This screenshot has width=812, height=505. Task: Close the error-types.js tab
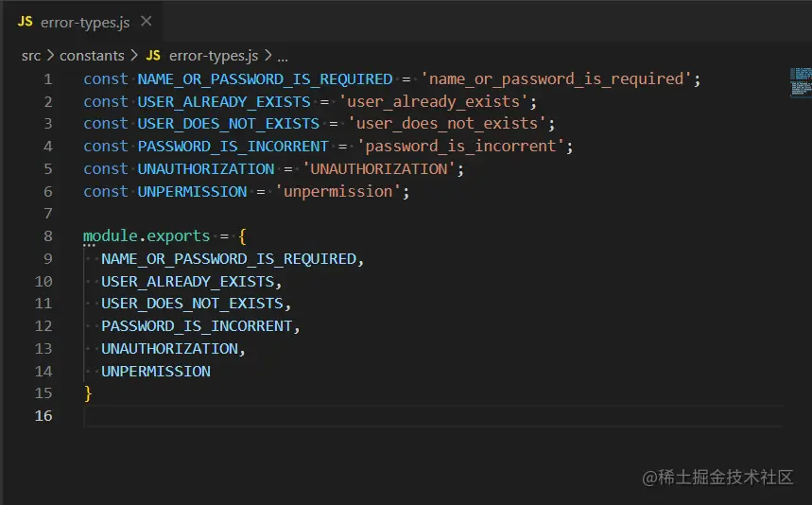coord(147,21)
